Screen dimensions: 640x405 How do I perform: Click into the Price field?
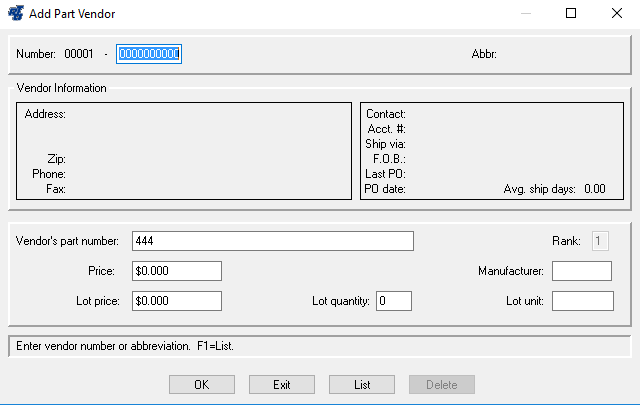[x=176, y=271]
